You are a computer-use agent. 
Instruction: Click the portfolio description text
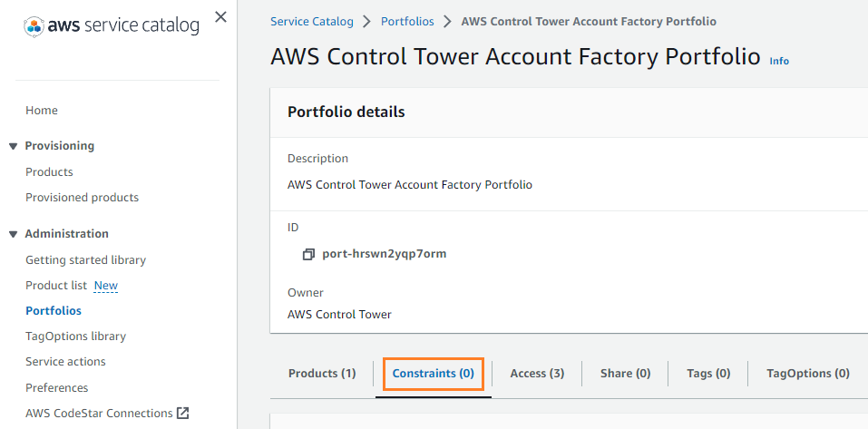click(410, 184)
